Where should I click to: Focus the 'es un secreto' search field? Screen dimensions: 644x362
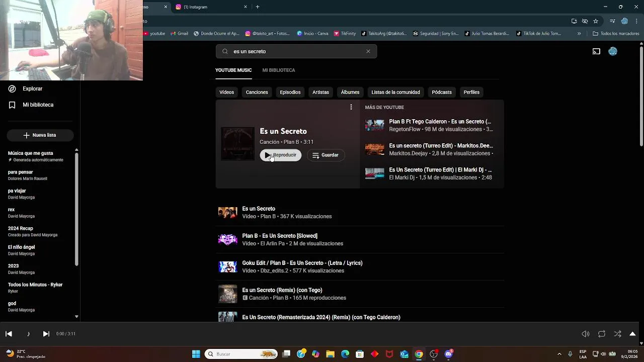[x=296, y=51]
